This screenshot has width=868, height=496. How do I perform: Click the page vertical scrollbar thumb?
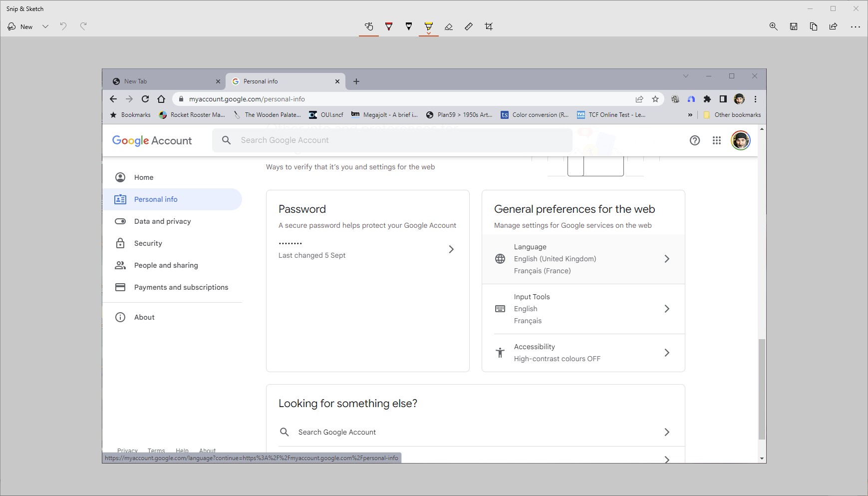pyautogui.click(x=762, y=389)
